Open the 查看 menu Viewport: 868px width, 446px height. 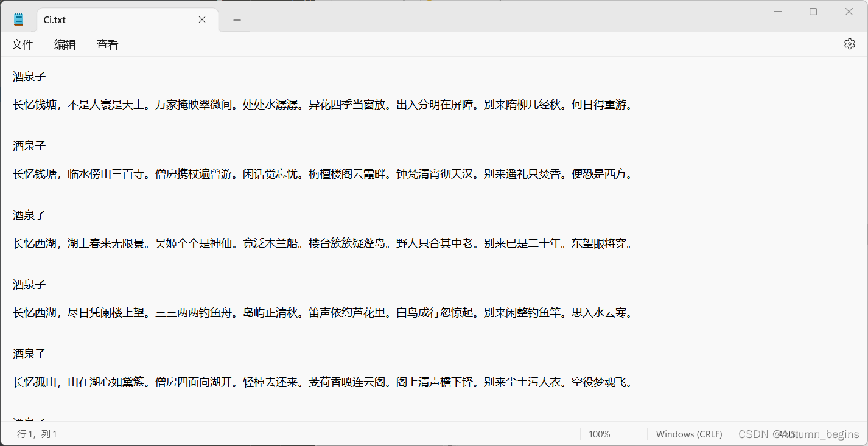[108, 44]
